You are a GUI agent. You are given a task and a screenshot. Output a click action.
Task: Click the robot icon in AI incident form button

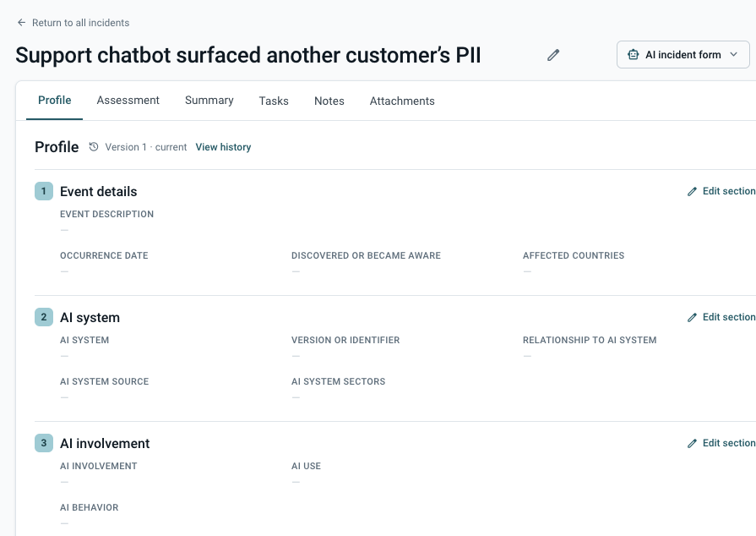(633, 54)
